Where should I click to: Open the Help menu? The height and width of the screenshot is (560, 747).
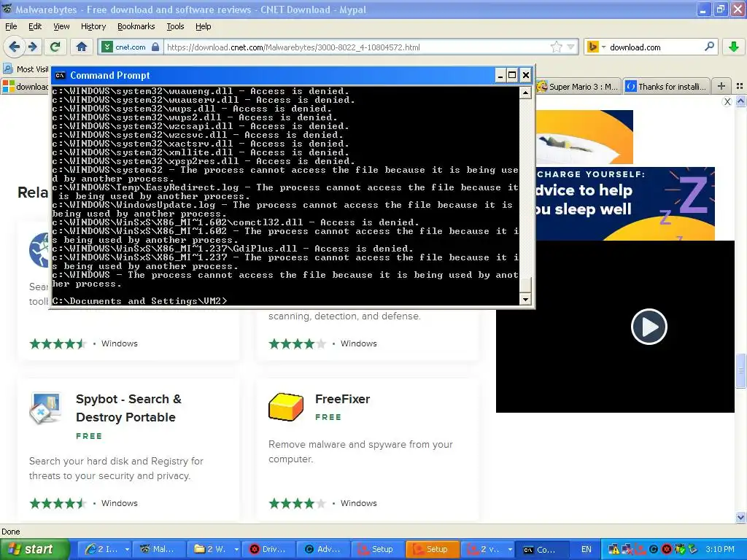point(203,26)
